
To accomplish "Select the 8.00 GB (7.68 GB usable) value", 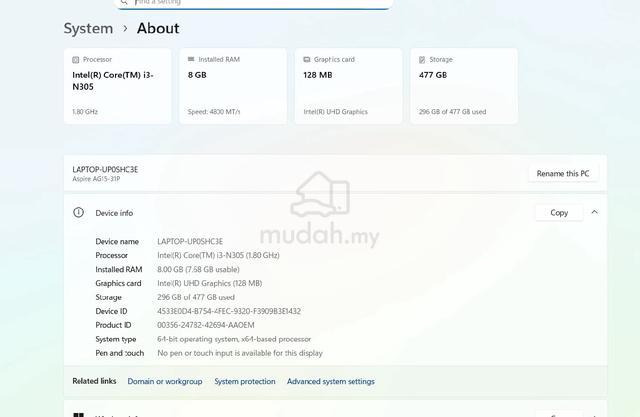I will 198,269.
